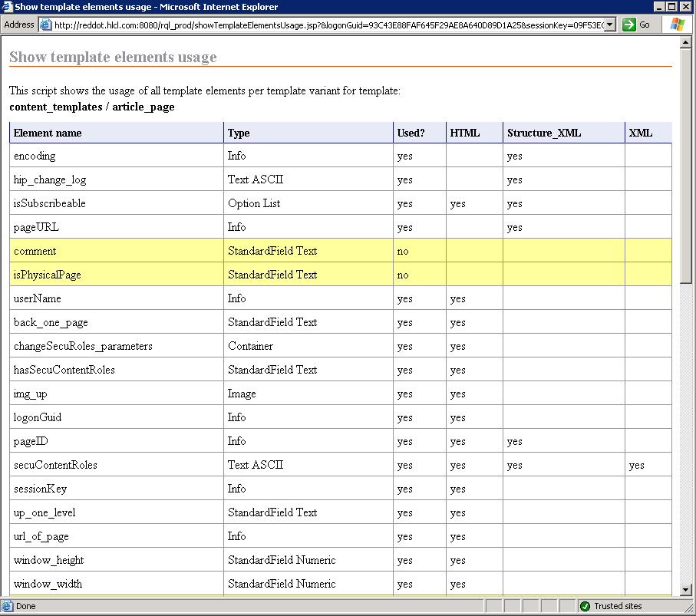Click the HTML "yes" value for img_up
696x616 pixels.
click(x=457, y=394)
